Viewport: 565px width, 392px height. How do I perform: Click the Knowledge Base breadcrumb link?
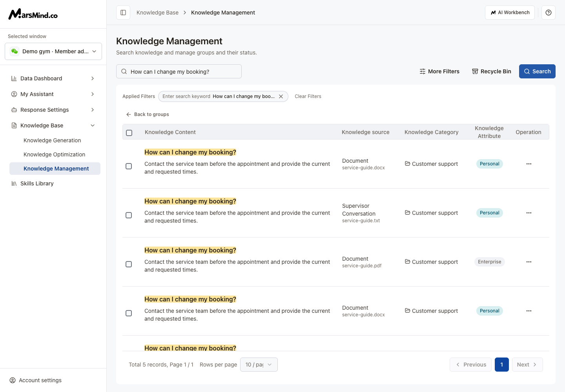(x=157, y=13)
